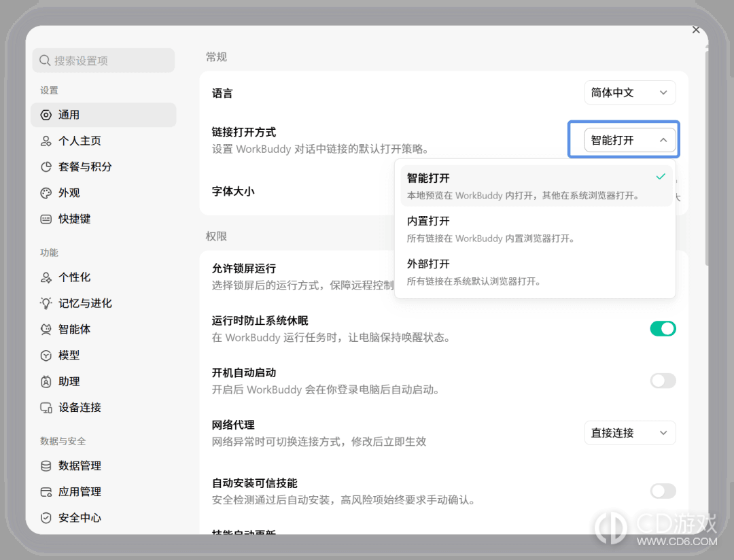This screenshot has height=560, width=734.
Task: Click the 智能体 agent icon
Action: tap(46, 329)
